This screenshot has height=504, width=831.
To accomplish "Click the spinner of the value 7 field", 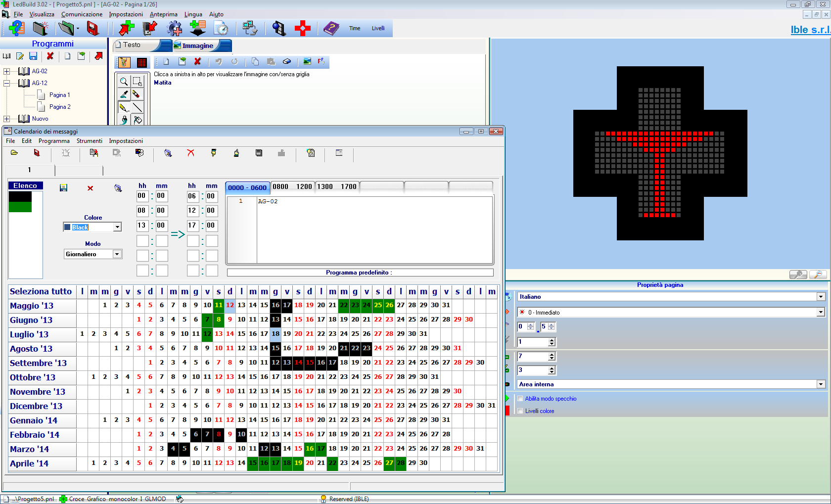I will click(552, 356).
